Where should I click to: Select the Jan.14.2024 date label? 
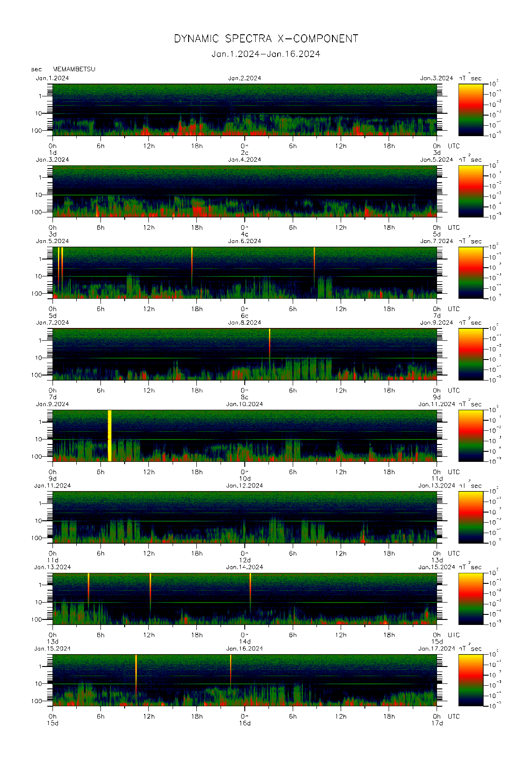coord(245,567)
